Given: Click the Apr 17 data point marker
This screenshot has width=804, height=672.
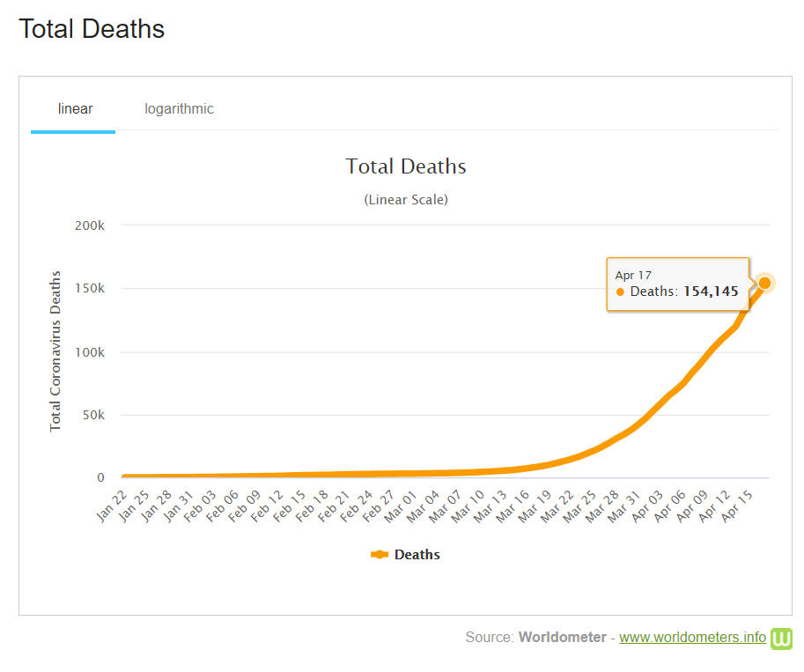Looking at the screenshot, I should pyautogui.click(x=764, y=283).
